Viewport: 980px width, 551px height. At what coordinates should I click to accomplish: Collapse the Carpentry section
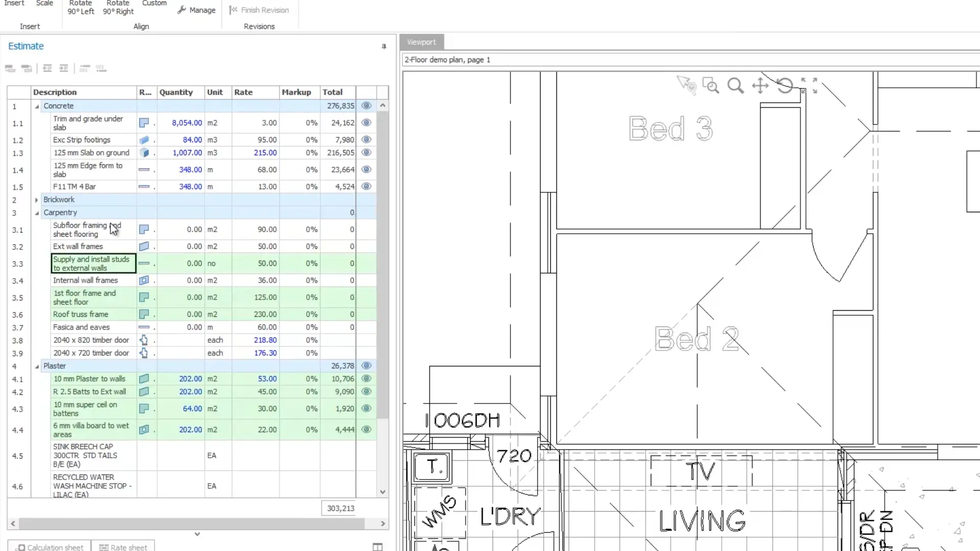tap(37, 213)
